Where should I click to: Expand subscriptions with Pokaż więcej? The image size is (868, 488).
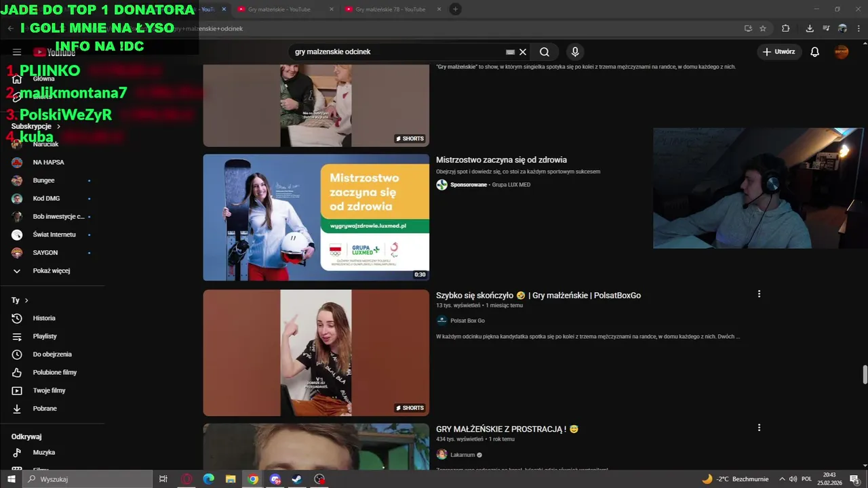pyautogui.click(x=53, y=271)
